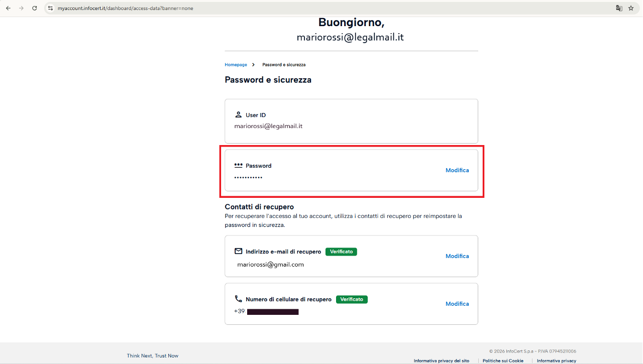Click the translate page icon
The image size is (643, 364).
pyautogui.click(x=619, y=8)
